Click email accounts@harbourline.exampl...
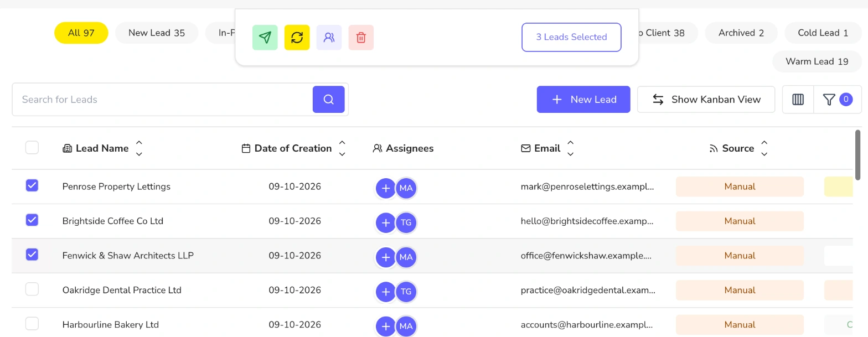 point(588,325)
